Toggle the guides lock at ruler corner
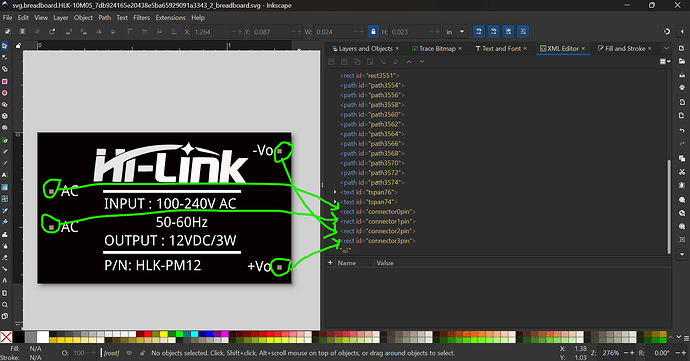The height and width of the screenshot is (361, 690). [18, 45]
